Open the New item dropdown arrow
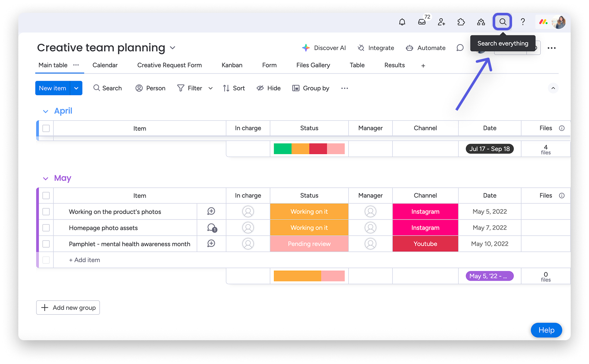 point(76,88)
